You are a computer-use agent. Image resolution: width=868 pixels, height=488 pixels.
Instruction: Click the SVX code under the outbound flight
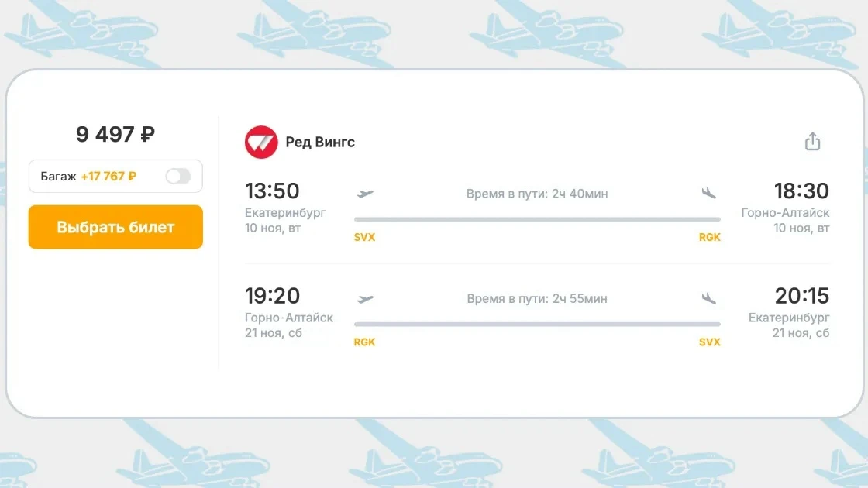364,237
